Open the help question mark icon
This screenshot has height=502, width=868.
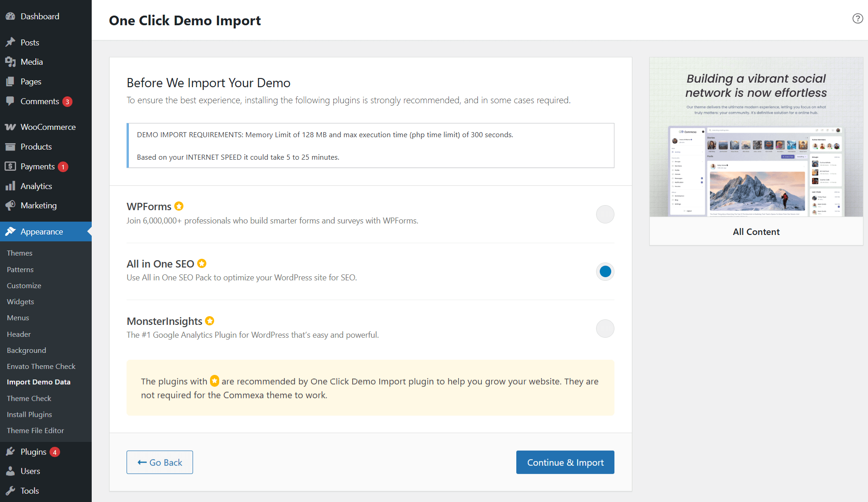click(857, 18)
